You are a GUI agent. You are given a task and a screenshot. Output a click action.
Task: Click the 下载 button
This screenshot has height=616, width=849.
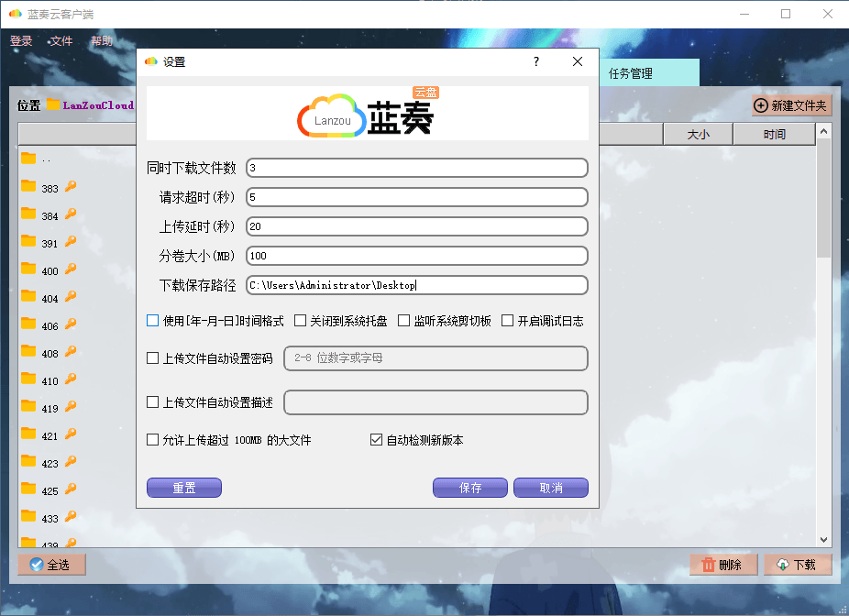(x=798, y=565)
